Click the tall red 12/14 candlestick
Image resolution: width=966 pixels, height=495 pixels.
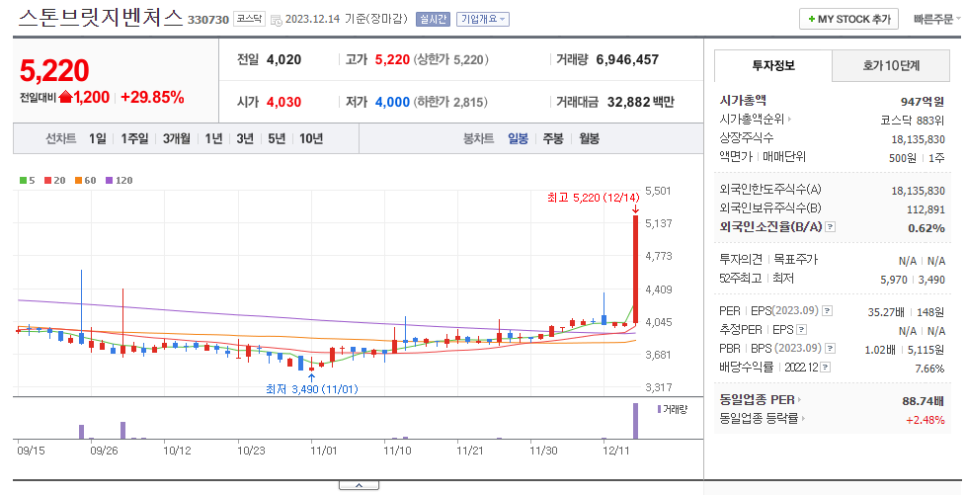(x=635, y=268)
